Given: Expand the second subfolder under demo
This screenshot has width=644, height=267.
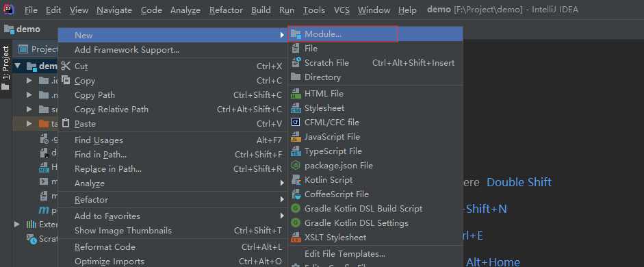Looking at the screenshot, I should coord(29,95).
